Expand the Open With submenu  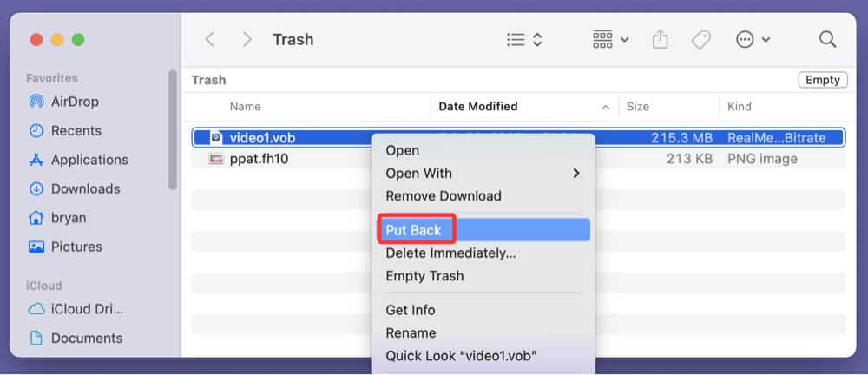[x=483, y=174]
